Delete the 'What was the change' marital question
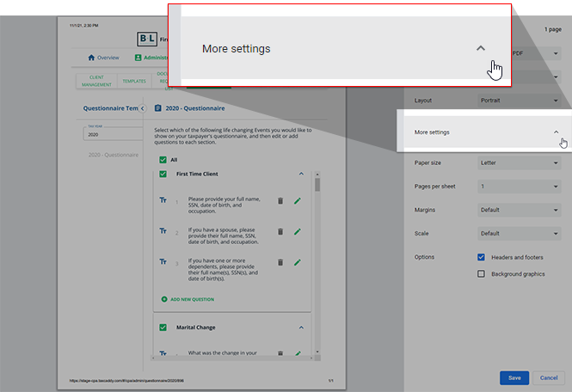Viewport: 572px width, 392px height. (x=280, y=353)
